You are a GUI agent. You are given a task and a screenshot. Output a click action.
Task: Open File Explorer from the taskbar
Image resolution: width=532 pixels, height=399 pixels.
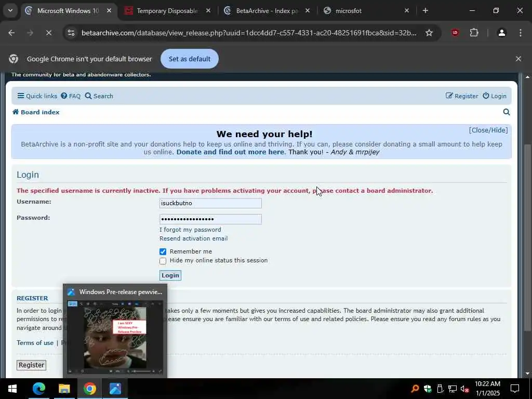tap(64, 389)
